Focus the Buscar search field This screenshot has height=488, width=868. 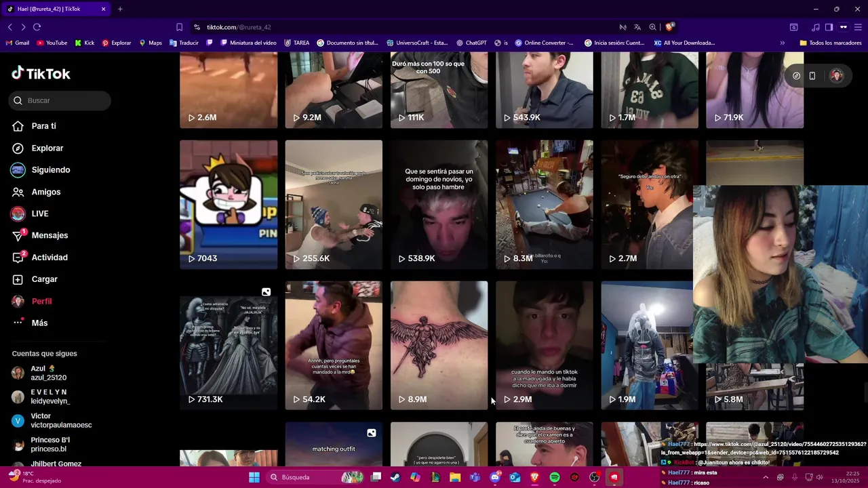(60, 100)
